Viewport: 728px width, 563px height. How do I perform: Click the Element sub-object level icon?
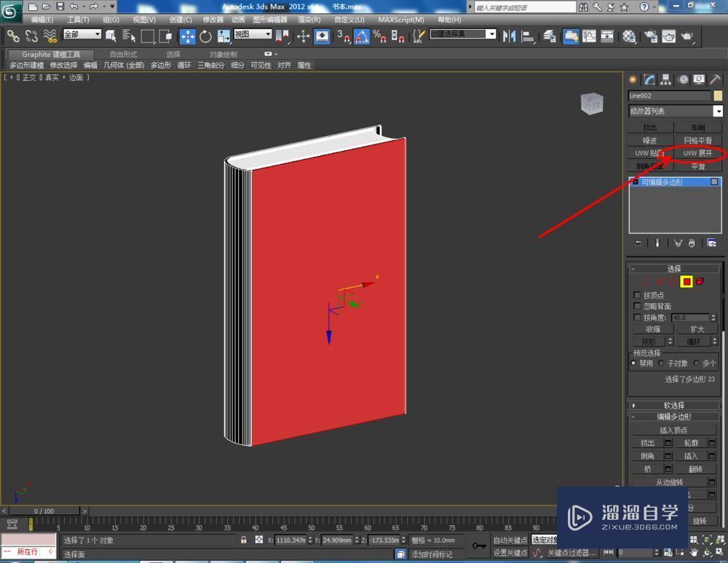tap(700, 282)
